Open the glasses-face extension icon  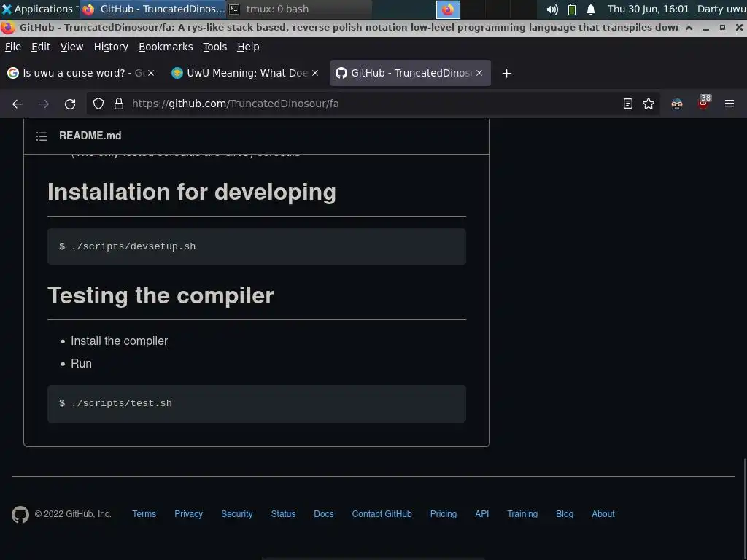677,104
